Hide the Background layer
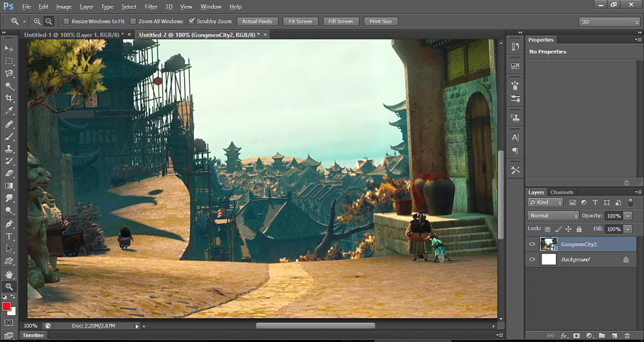Viewport: 644px width, 342px height. click(532, 259)
